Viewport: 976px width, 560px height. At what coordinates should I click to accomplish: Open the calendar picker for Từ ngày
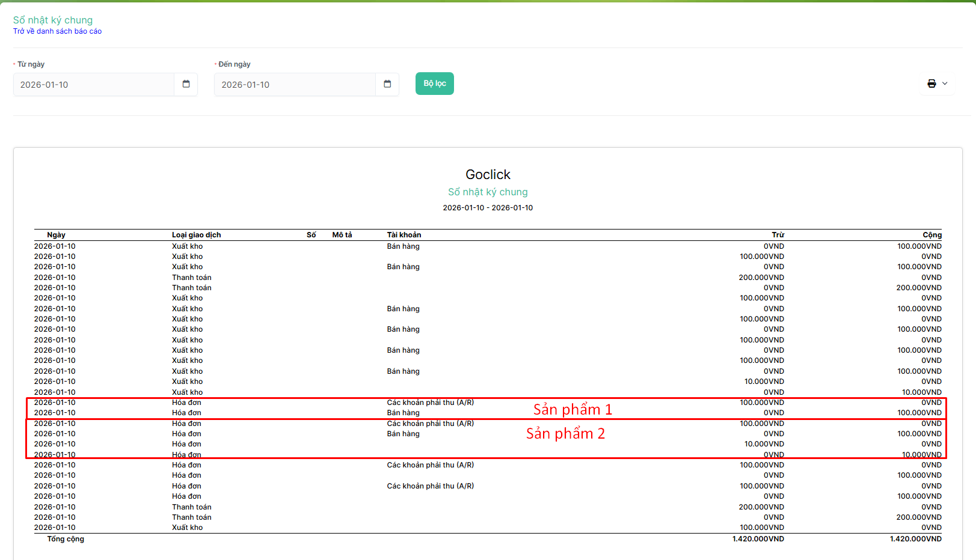(x=186, y=84)
